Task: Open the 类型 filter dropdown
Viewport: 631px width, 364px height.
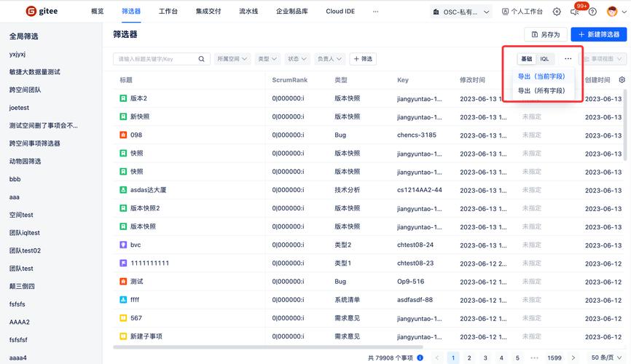Action: [x=267, y=59]
